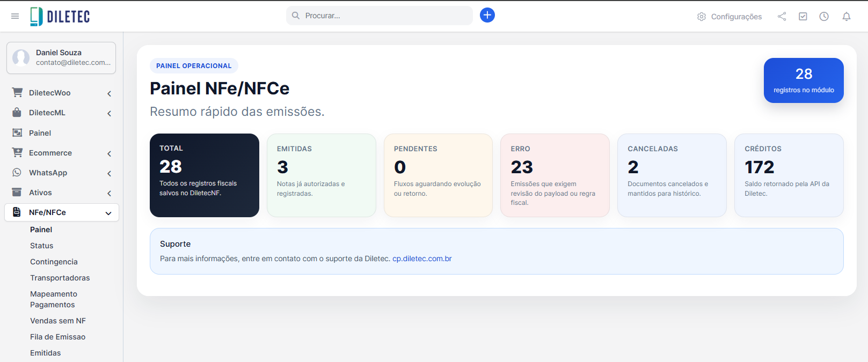Open the Emitidas submenu item
This screenshot has width=868, height=362.
(x=46, y=353)
